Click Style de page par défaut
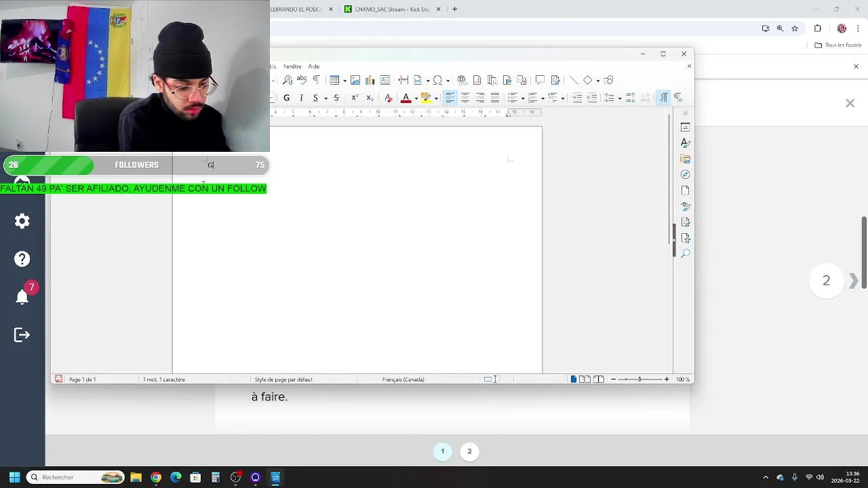The height and width of the screenshot is (488, 868). click(283, 380)
